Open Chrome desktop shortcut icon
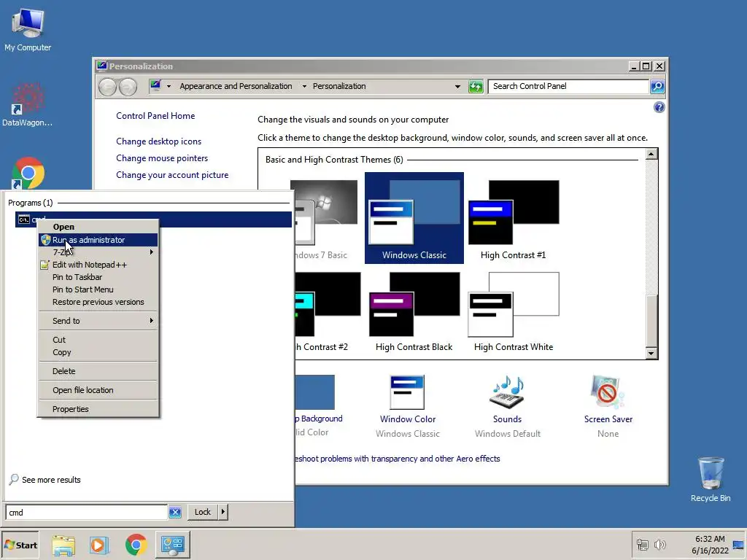Screen dimensions: 747x560 tap(28, 173)
